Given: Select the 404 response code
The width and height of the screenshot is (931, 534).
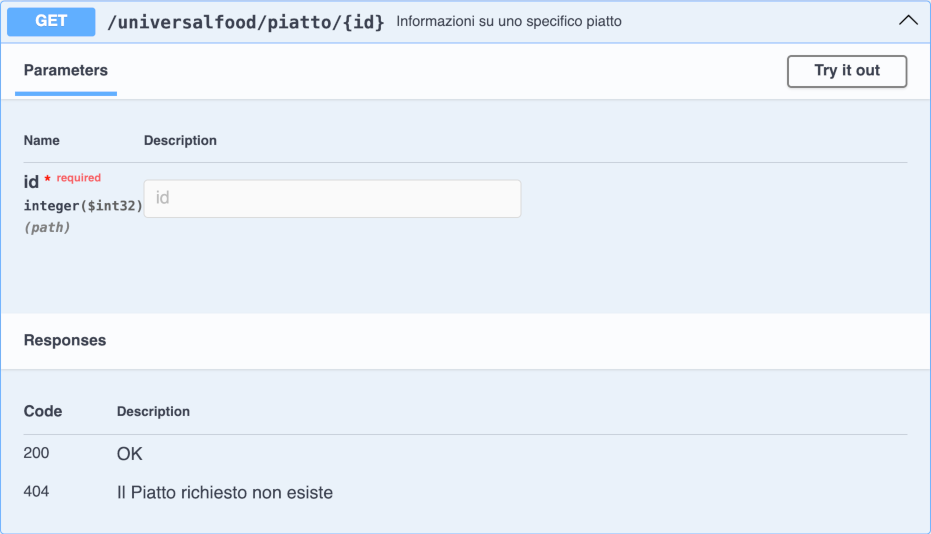Looking at the screenshot, I should click(x=37, y=492).
